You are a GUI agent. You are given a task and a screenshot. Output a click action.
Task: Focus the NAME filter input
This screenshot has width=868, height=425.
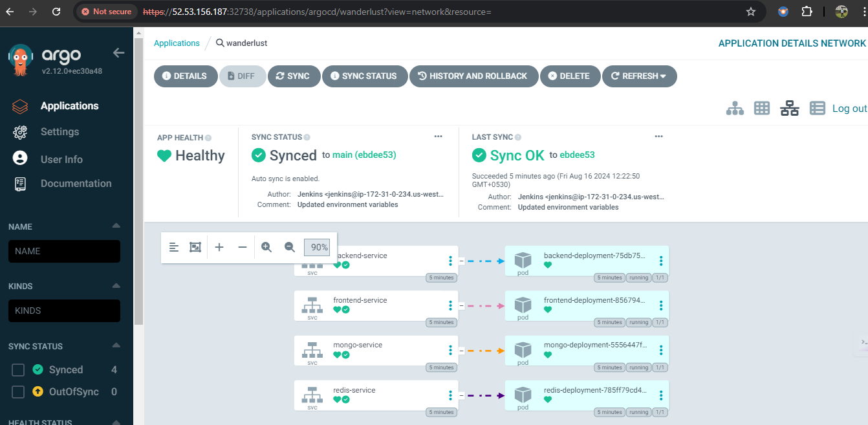[64, 252]
